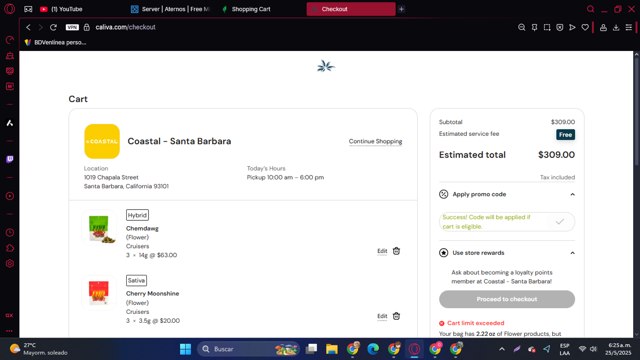Click the Proceed to checkout button
This screenshot has width=640, height=360.
point(507,299)
